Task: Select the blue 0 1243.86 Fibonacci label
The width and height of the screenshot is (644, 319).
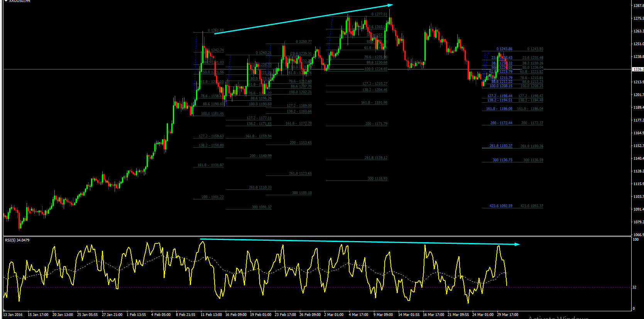Action: pyautogui.click(x=504, y=49)
